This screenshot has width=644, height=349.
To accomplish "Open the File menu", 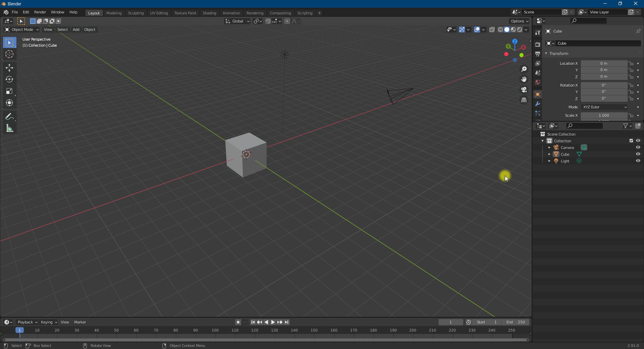I will (15, 12).
